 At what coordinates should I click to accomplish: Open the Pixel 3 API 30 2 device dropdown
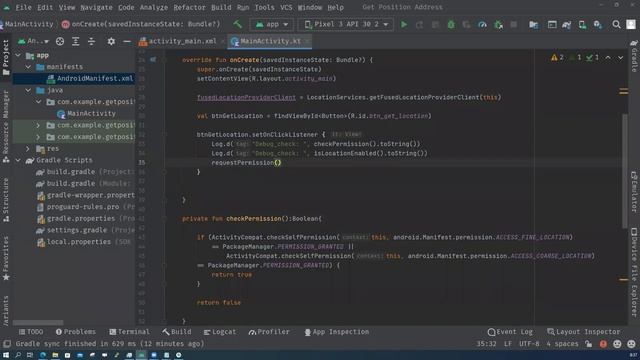coord(346,24)
